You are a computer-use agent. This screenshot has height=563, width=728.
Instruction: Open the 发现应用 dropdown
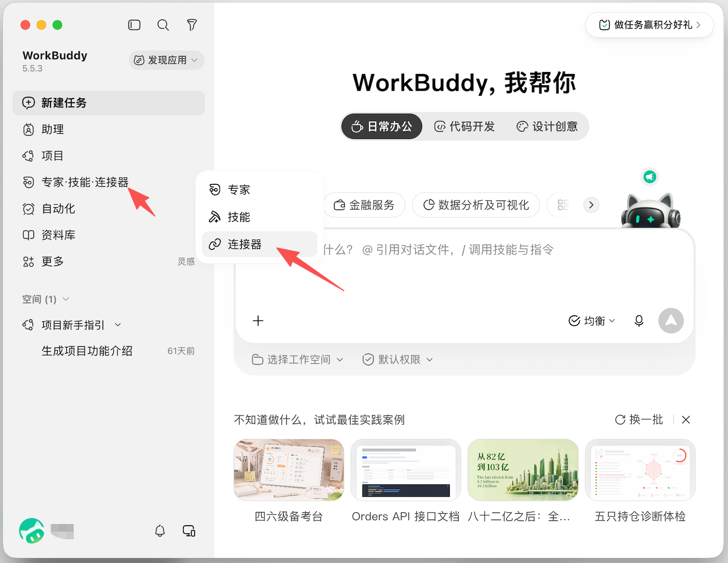(167, 60)
